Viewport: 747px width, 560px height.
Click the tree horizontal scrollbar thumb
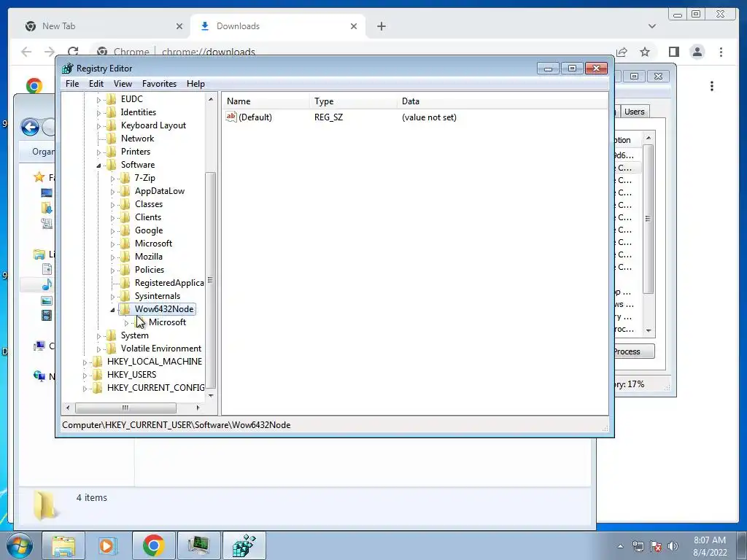125,408
